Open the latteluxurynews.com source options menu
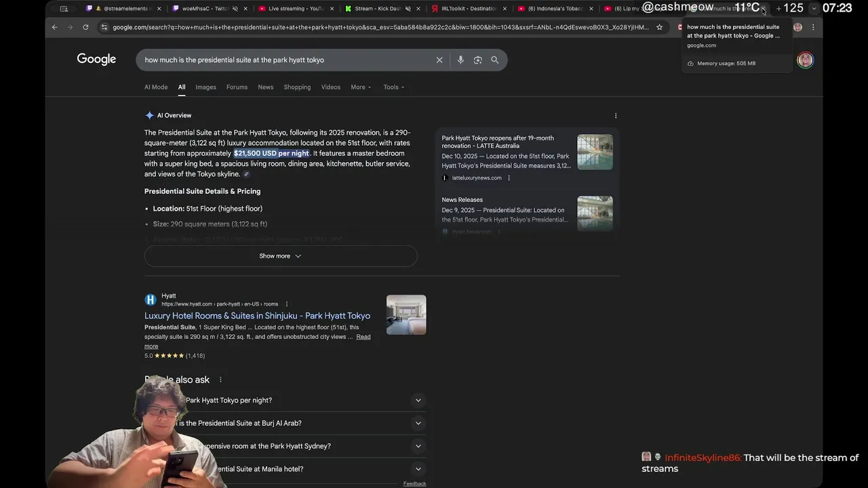Viewport: 868px width, 488px height. [509, 178]
